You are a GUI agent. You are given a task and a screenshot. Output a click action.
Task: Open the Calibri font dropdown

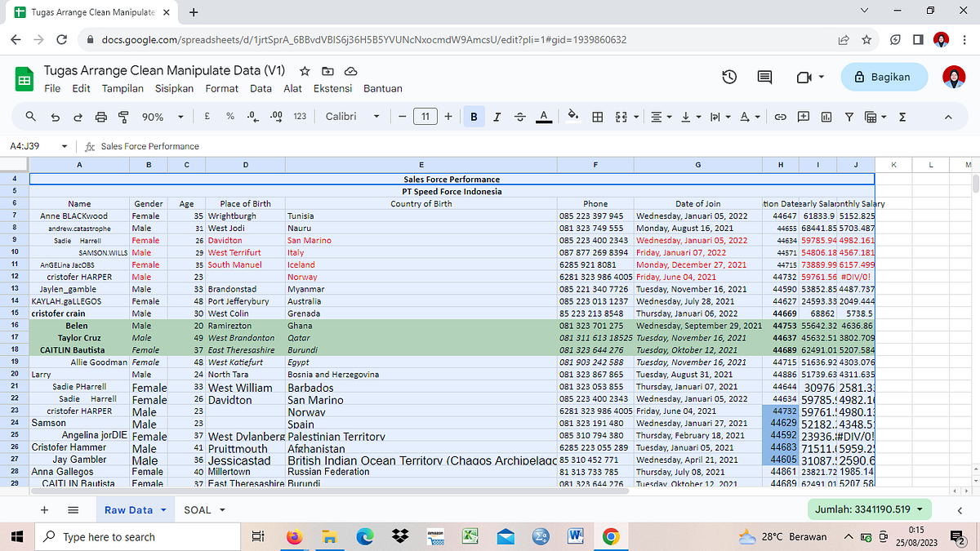pos(351,116)
